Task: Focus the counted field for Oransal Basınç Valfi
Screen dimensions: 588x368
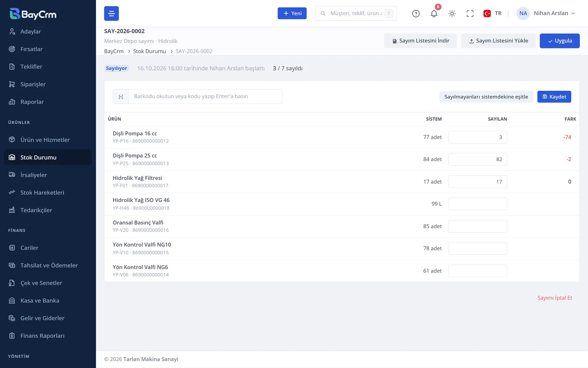Action: click(477, 226)
